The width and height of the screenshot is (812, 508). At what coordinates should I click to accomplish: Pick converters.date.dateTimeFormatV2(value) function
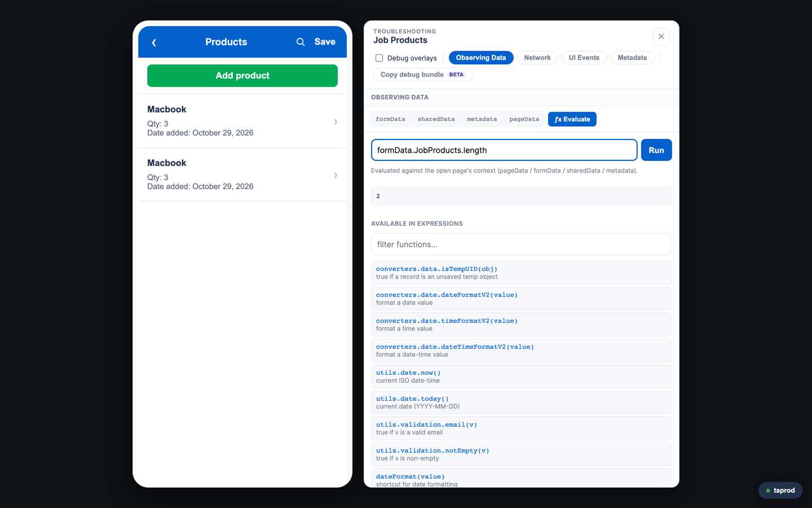(x=522, y=351)
